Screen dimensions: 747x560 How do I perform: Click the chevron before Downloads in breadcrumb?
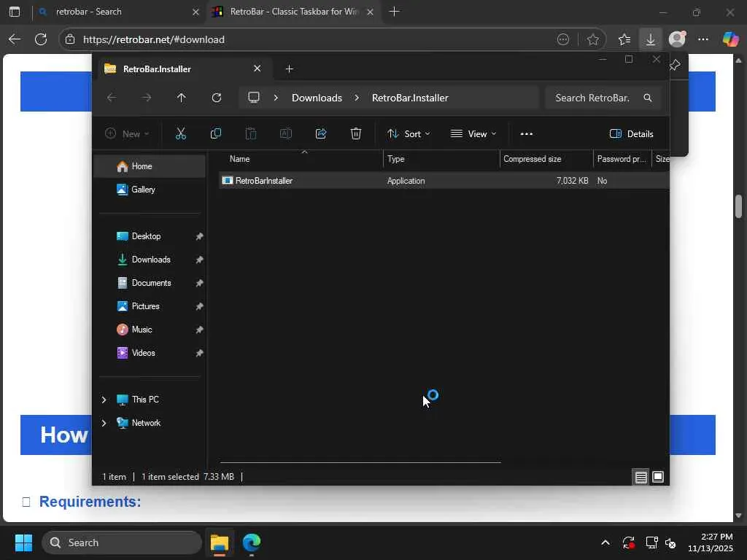pyautogui.click(x=276, y=98)
